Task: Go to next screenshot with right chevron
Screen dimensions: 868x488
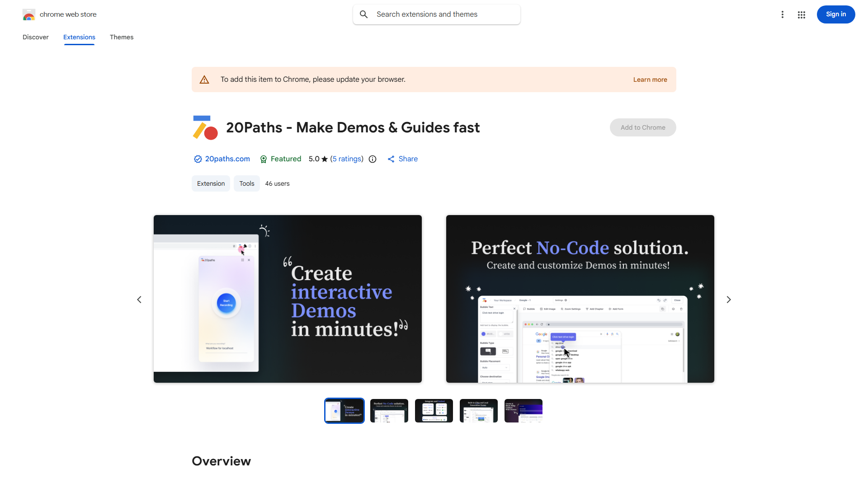Action: click(x=728, y=300)
